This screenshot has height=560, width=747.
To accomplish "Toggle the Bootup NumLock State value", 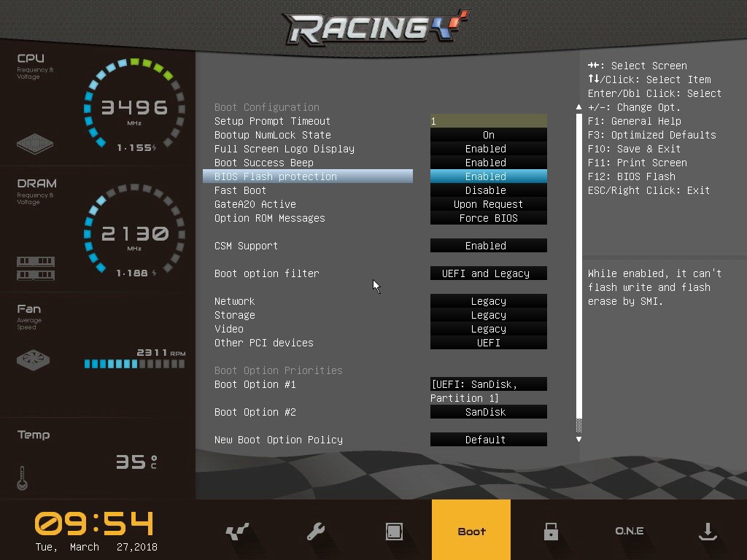I will (488, 135).
